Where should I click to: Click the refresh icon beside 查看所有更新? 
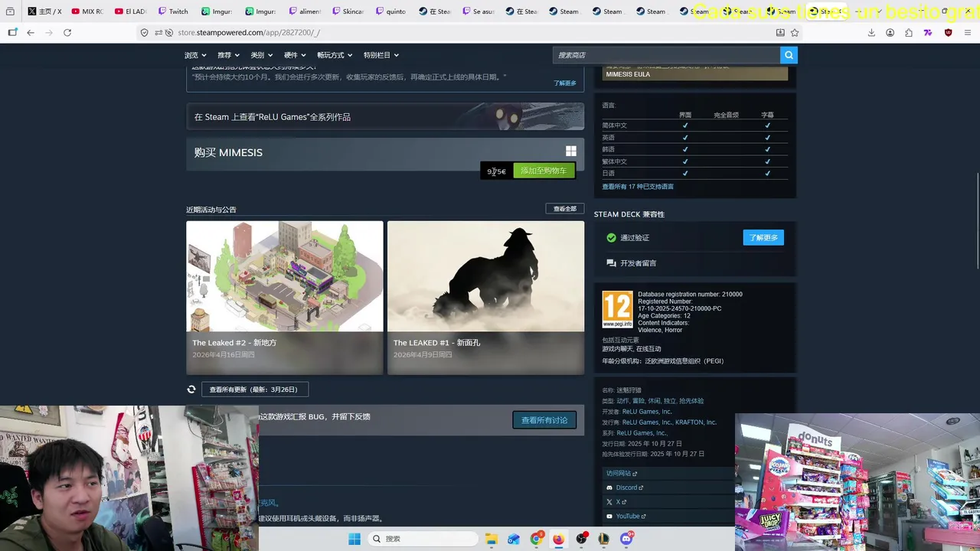(x=191, y=390)
